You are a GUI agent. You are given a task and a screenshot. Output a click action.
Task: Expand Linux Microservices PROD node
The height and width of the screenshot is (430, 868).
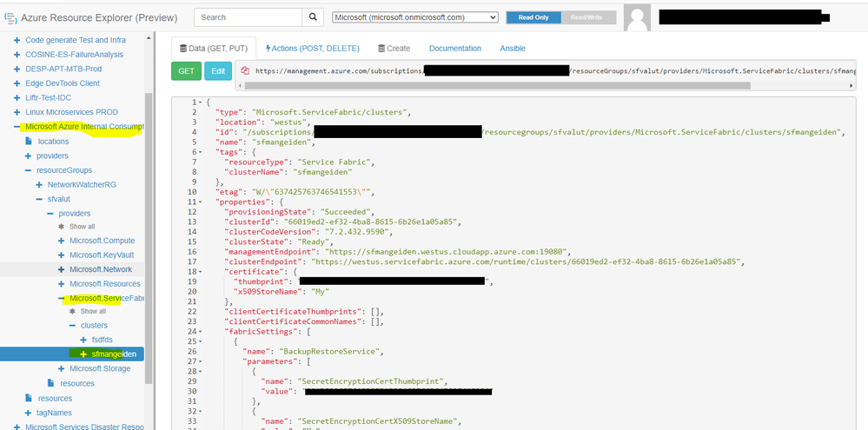click(17, 112)
